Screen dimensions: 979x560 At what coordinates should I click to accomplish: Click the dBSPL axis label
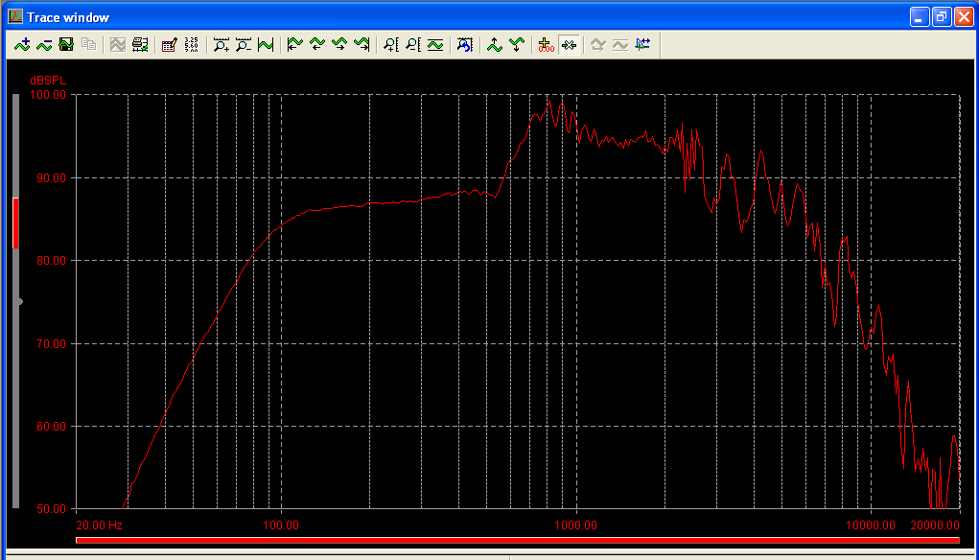(x=48, y=81)
